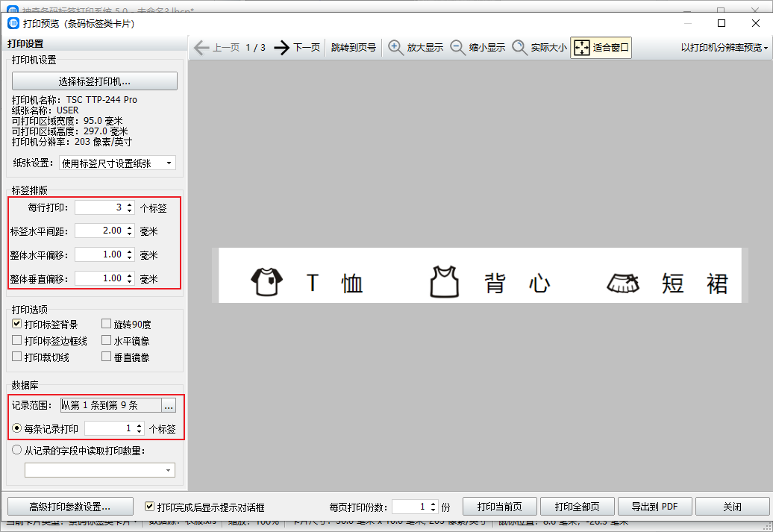Image resolution: width=773 pixels, height=532 pixels.
Task: Enable the 打印标签边框线 checkbox
Action: tap(17, 341)
